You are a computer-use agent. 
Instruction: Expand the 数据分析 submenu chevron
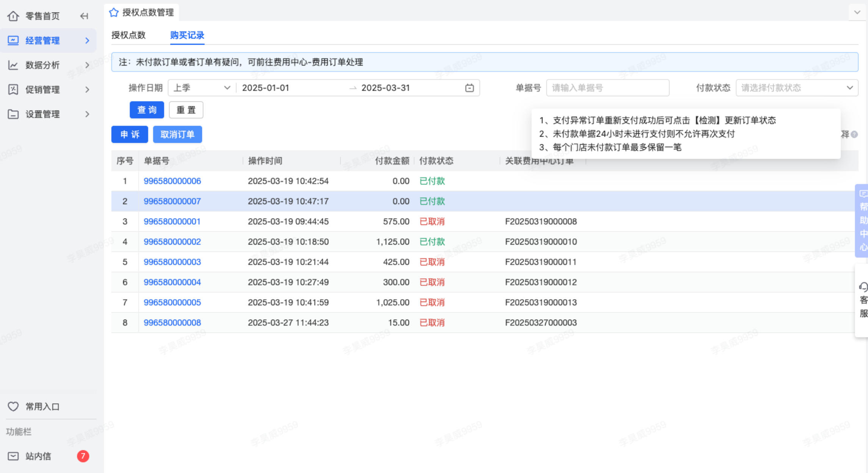[87, 65]
